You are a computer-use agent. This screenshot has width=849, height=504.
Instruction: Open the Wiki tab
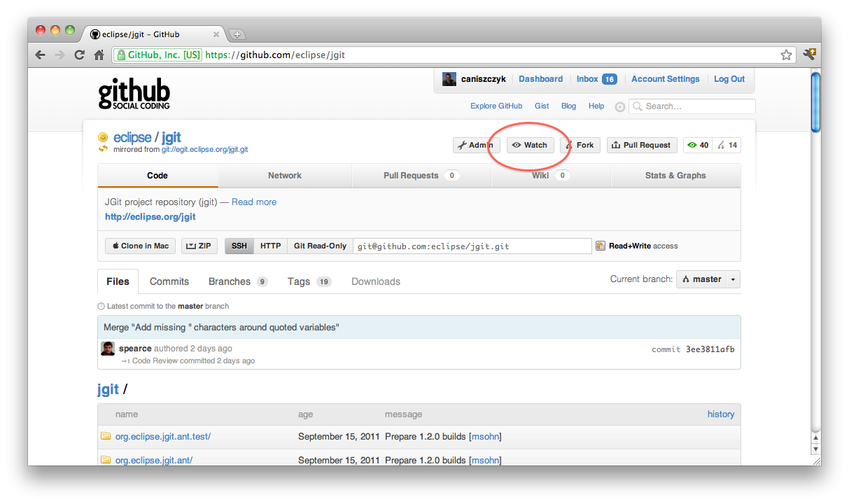[x=551, y=176]
